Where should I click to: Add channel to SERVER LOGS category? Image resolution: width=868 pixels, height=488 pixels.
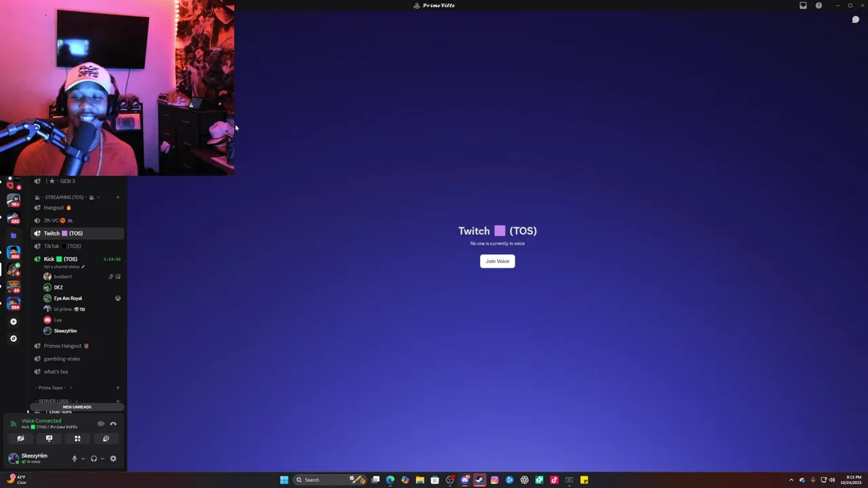(117, 401)
